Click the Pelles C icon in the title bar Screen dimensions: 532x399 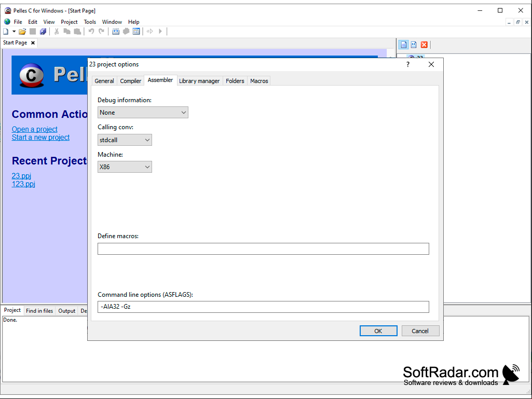point(7,10)
